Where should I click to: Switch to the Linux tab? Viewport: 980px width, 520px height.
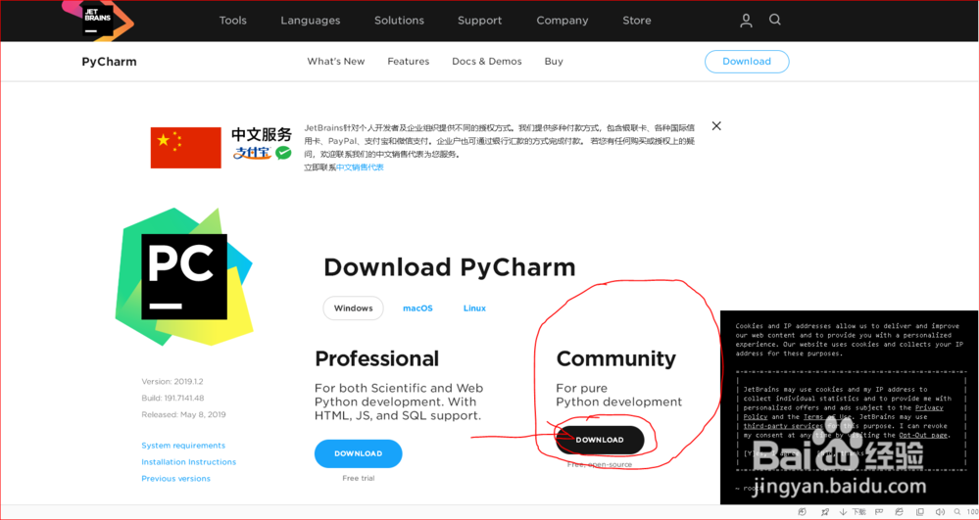474,308
